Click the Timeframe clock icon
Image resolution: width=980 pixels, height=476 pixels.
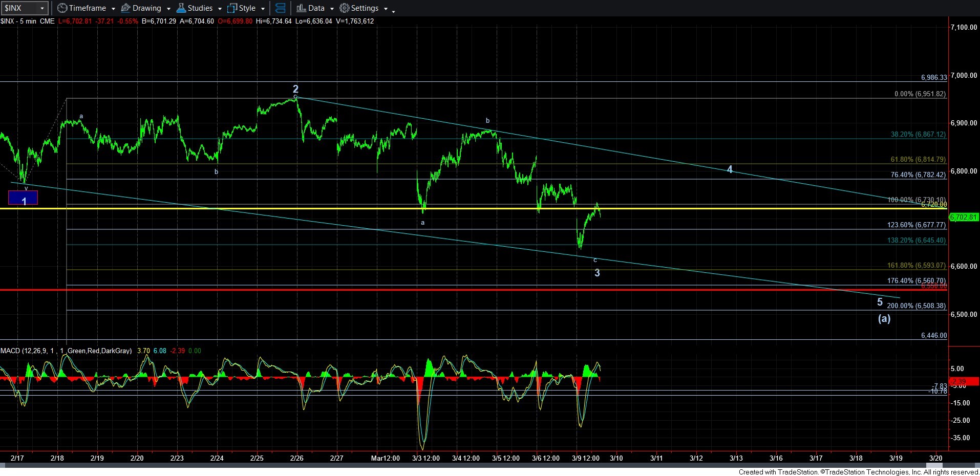pos(62,8)
